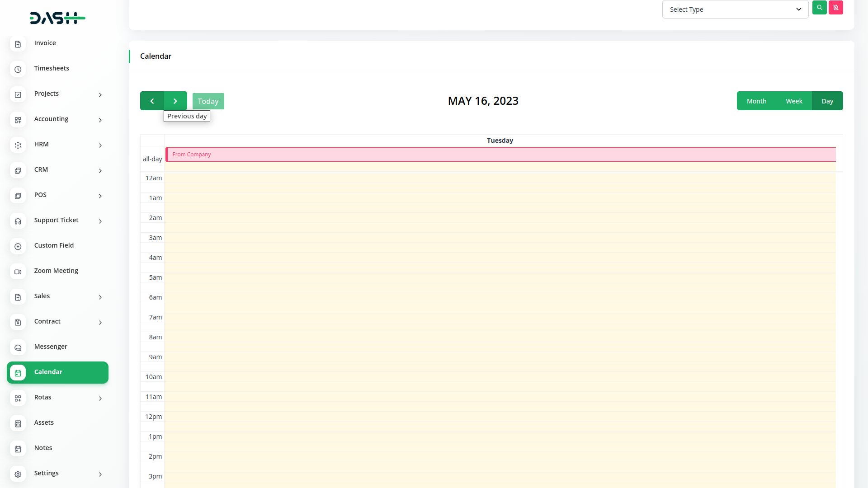Click the Notes sidebar icon

click(18, 449)
